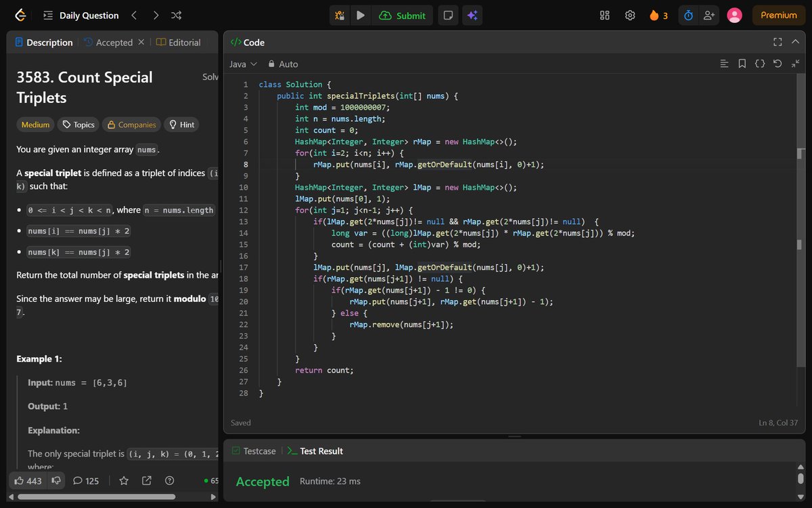
Task: Select the Code panel tab
Action: [x=248, y=42]
